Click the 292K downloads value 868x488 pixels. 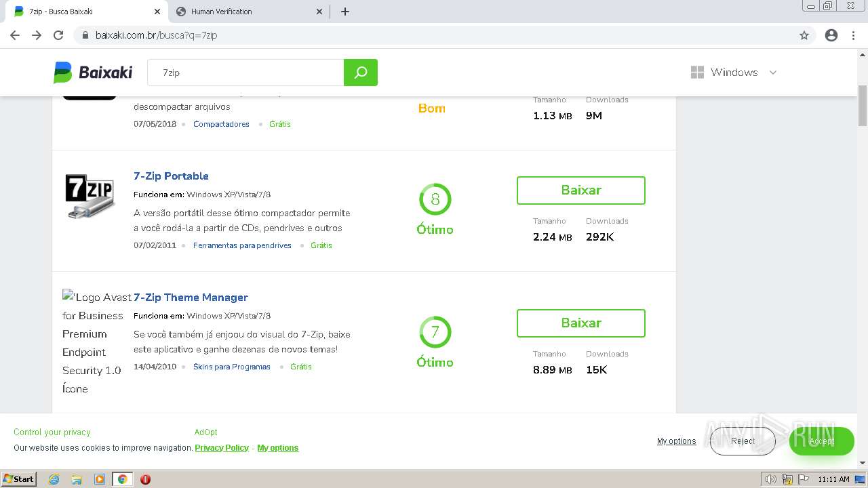[600, 237]
